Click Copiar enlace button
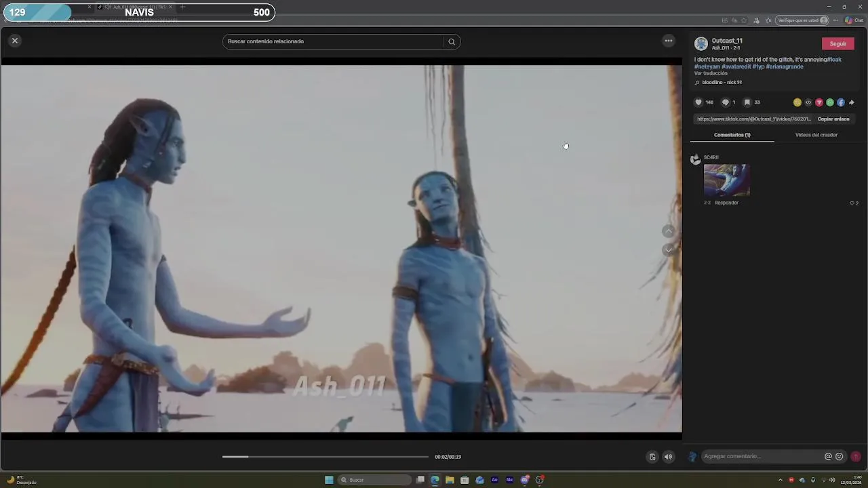Viewport: 868px width, 488px height. [x=833, y=119]
